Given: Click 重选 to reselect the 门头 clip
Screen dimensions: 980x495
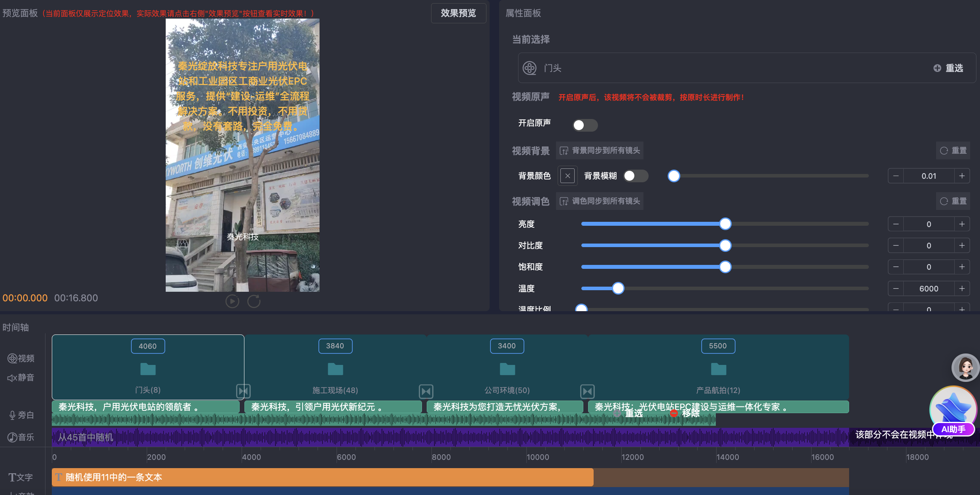Looking at the screenshot, I should click(x=948, y=68).
